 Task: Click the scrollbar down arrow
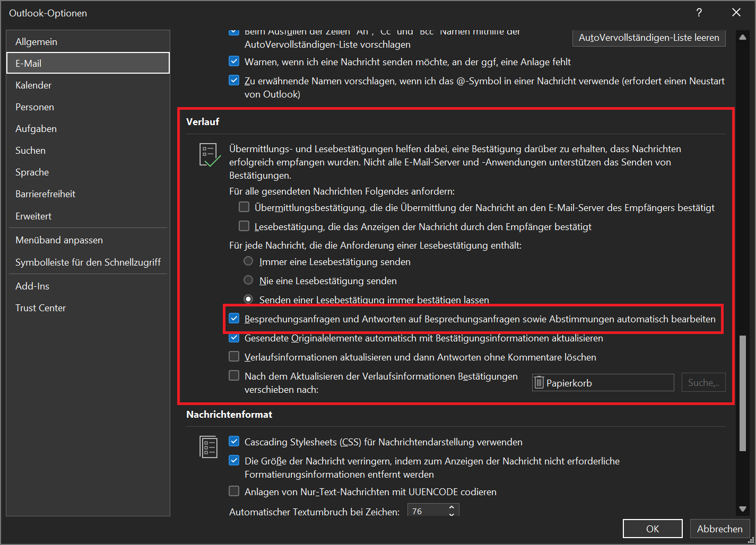click(x=743, y=509)
